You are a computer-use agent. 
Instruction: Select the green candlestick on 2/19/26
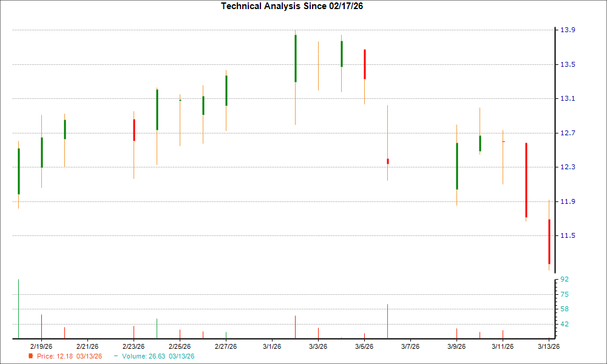41,152
